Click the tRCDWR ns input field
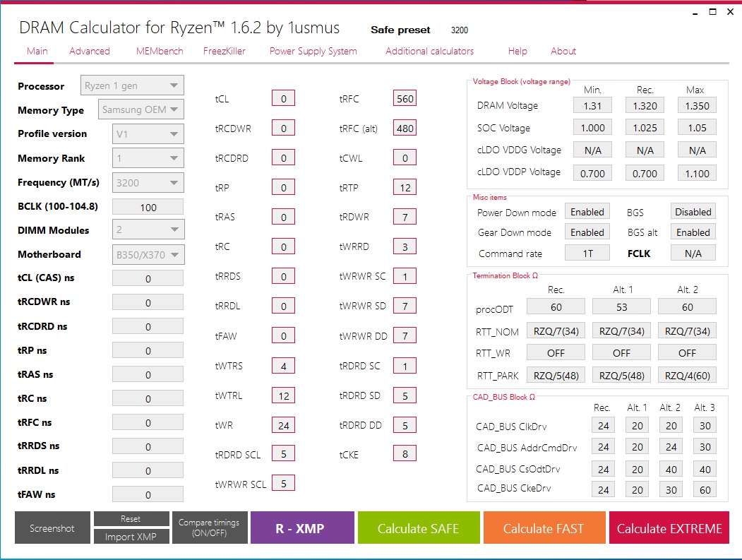This screenshot has width=742, height=560. (x=148, y=302)
